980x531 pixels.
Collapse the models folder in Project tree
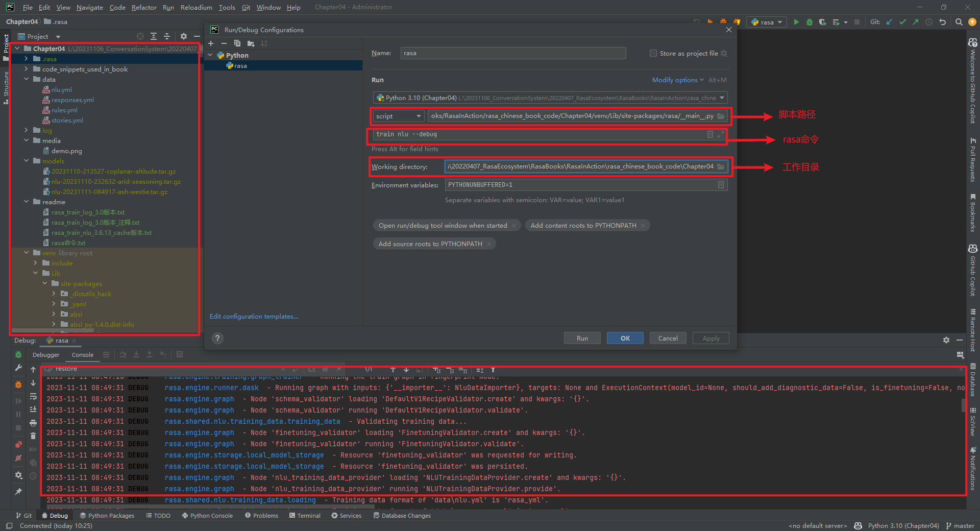point(27,161)
